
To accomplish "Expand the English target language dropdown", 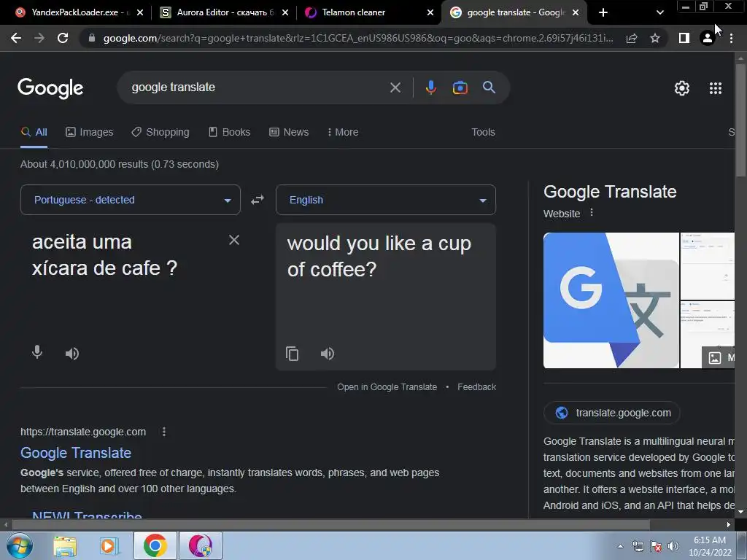I will click(x=386, y=200).
